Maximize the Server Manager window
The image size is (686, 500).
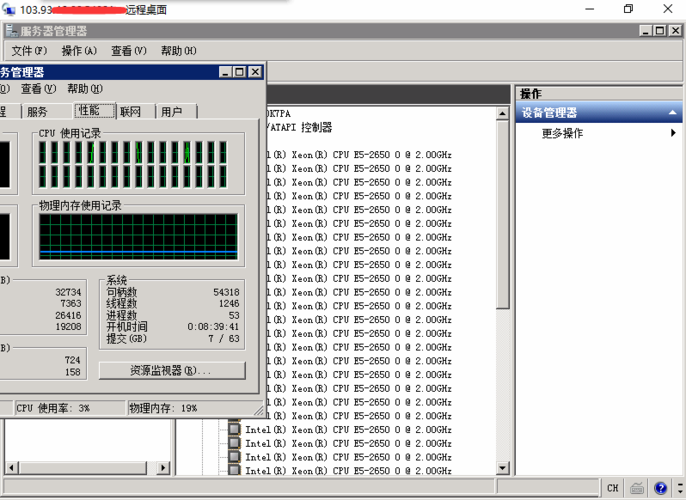tap(660, 31)
